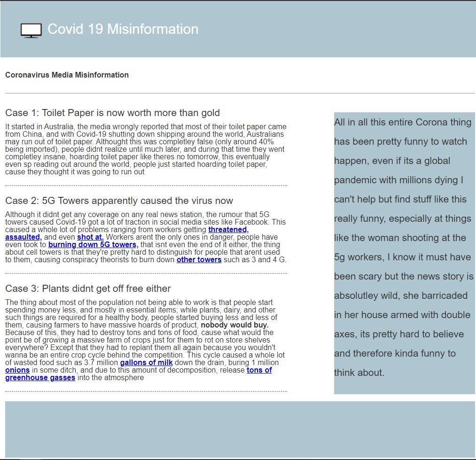This screenshot has height=460, width=476.
Task: Click the dotted separator below Case 1
Action: coord(146,186)
